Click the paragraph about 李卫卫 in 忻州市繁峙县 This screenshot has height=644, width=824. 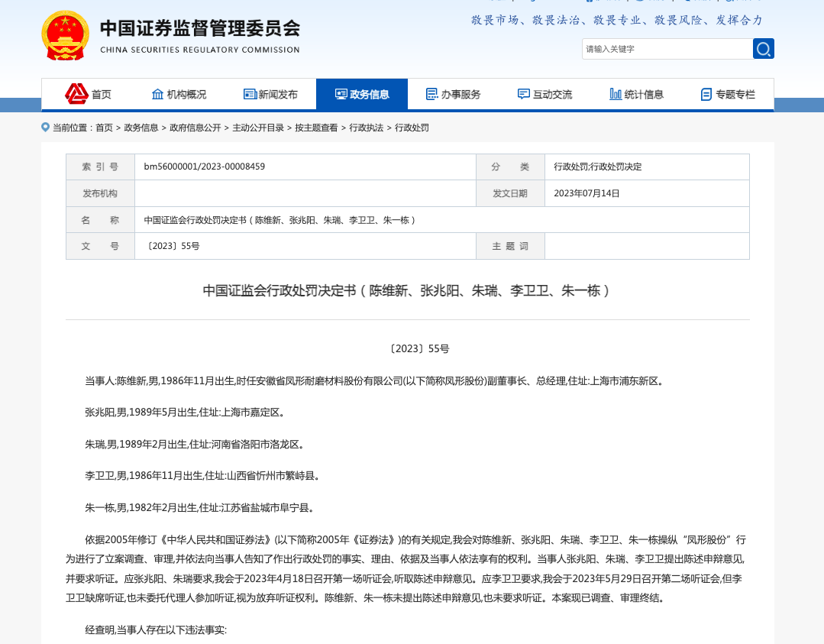click(202, 476)
